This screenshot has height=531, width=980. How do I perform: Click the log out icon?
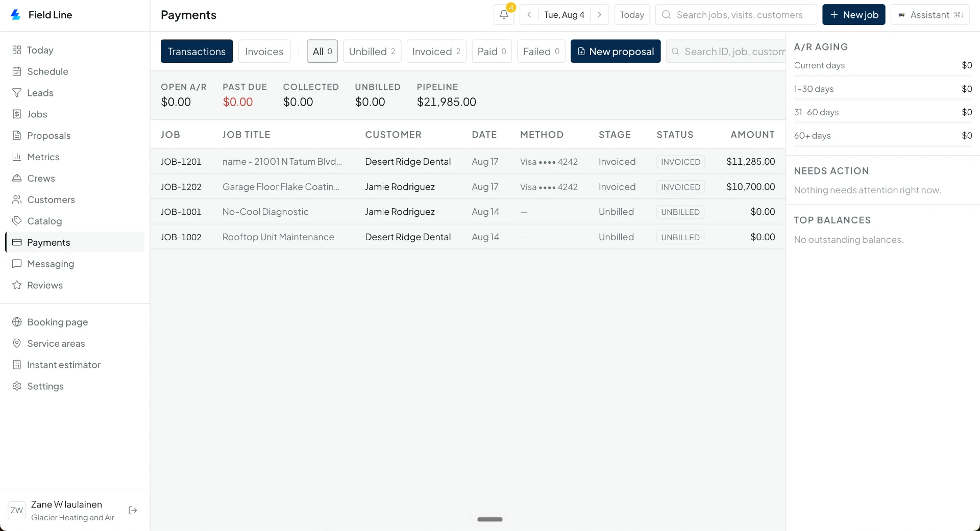point(133,511)
